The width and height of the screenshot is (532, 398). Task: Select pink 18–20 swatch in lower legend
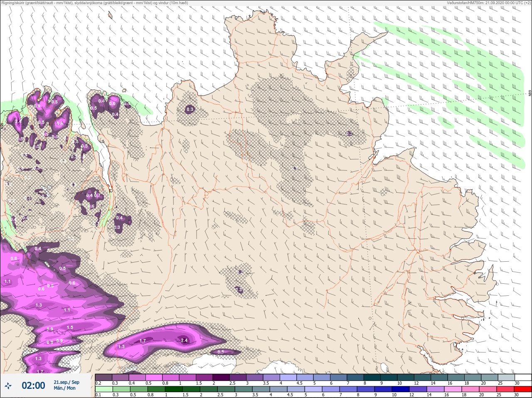[470, 389]
